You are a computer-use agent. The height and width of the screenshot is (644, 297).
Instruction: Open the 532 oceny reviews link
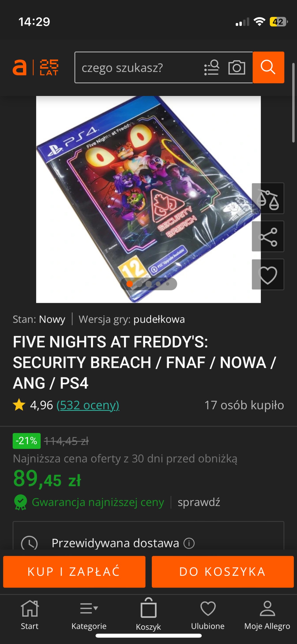pyautogui.click(x=88, y=405)
